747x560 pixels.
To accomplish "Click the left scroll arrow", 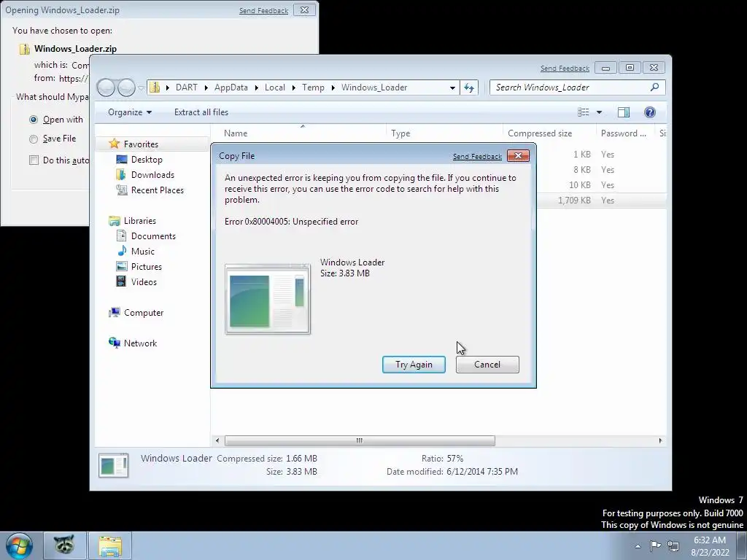I will click(x=217, y=441).
